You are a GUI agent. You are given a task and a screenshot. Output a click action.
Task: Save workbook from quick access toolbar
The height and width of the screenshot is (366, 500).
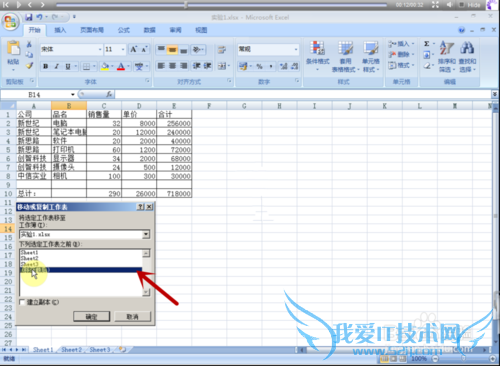(x=29, y=17)
